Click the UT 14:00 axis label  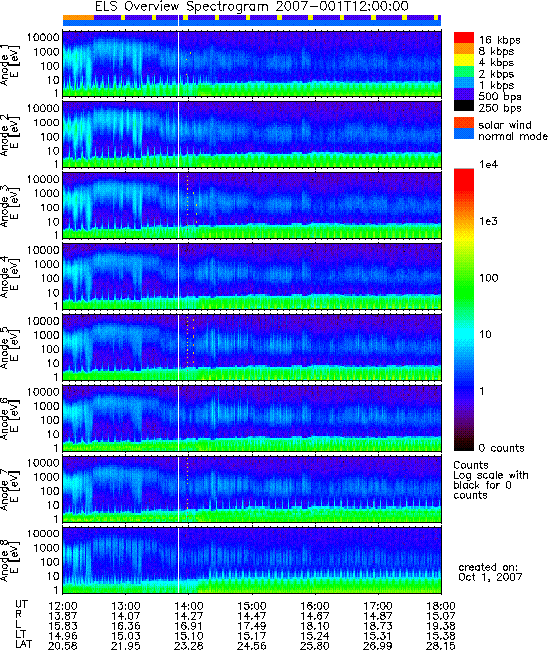pyautogui.click(x=189, y=606)
